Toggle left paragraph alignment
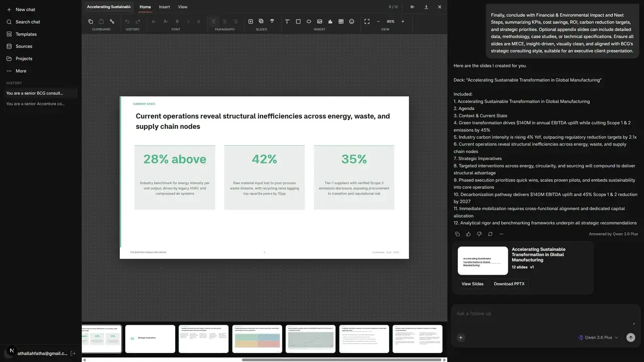This screenshot has height=362, width=644. [x=214, y=22]
